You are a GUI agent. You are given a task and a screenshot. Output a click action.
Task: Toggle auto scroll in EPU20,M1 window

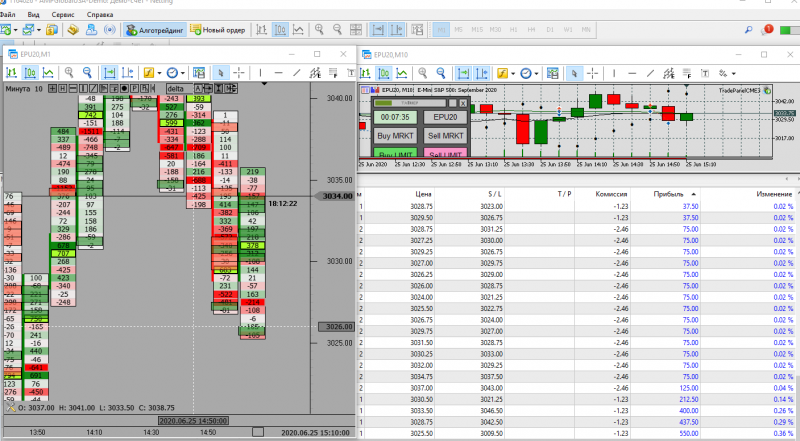click(109, 73)
